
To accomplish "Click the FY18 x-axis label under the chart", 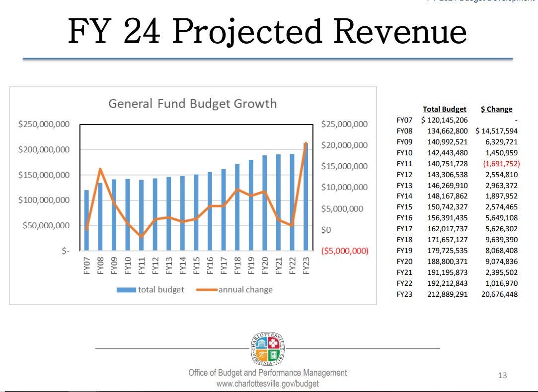I will click(x=237, y=266).
